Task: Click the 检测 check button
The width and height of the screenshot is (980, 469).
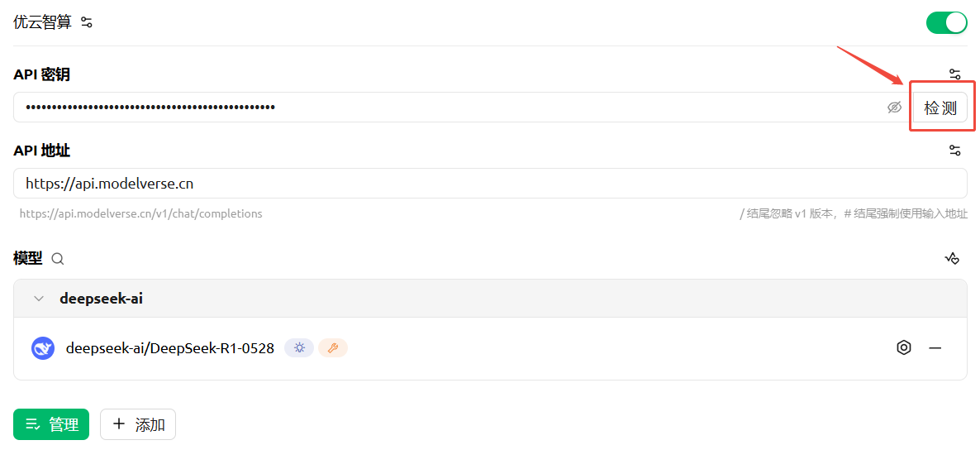Action: [940, 108]
